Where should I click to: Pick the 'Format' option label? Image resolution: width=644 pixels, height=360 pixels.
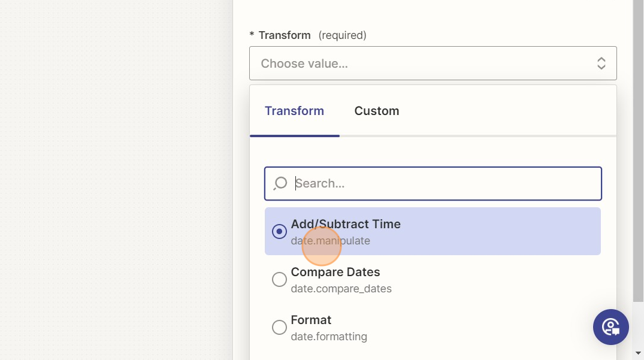tap(311, 320)
